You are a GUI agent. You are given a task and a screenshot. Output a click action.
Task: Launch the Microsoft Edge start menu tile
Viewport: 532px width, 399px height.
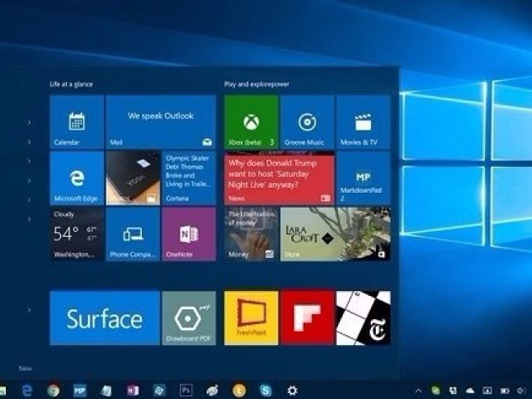coord(77,178)
